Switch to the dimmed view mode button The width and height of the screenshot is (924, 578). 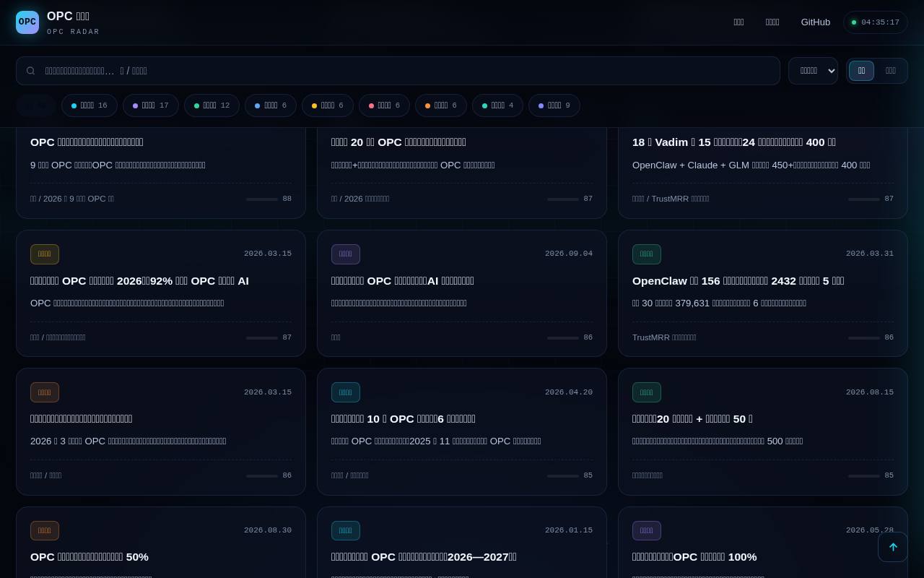point(891,71)
